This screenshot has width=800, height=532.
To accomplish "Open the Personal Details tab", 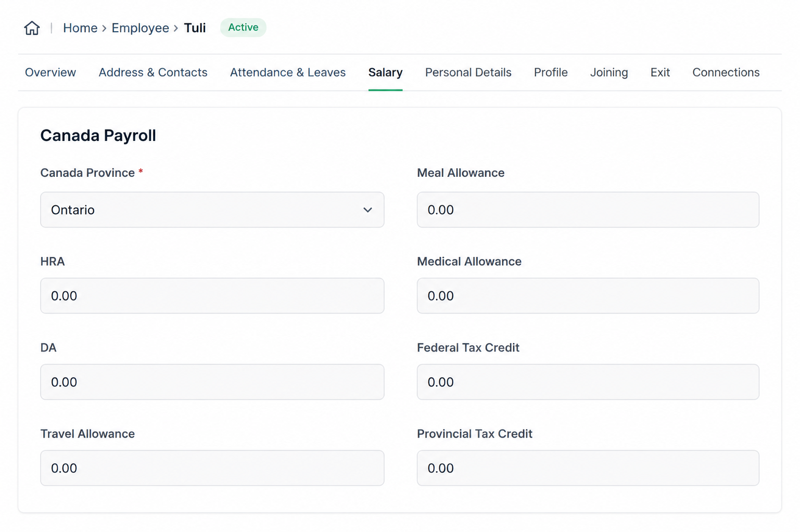I will (x=468, y=72).
